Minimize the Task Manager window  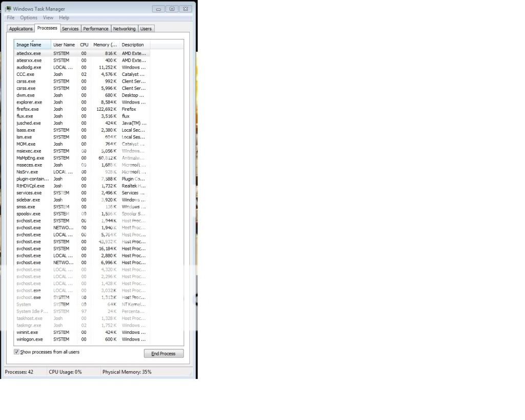(158, 9)
